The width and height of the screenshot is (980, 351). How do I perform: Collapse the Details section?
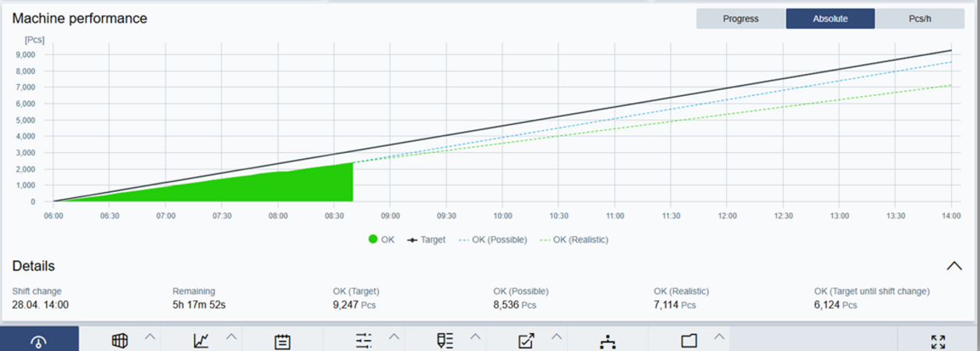coord(954,266)
